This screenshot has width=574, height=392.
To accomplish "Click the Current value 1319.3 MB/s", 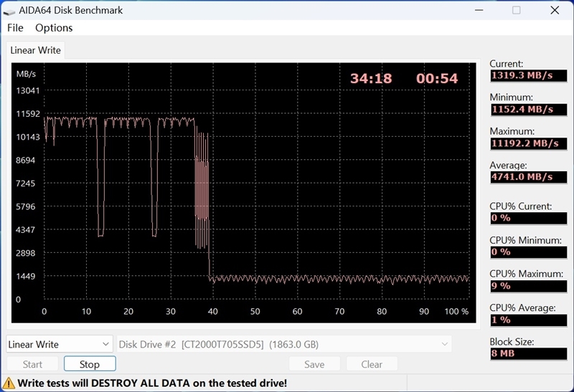I will [x=528, y=76].
